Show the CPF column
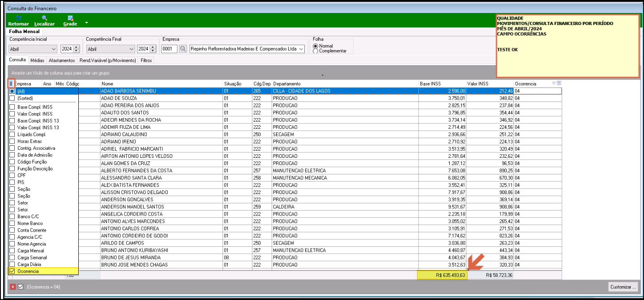The image size is (644, 300). point(12,175)
